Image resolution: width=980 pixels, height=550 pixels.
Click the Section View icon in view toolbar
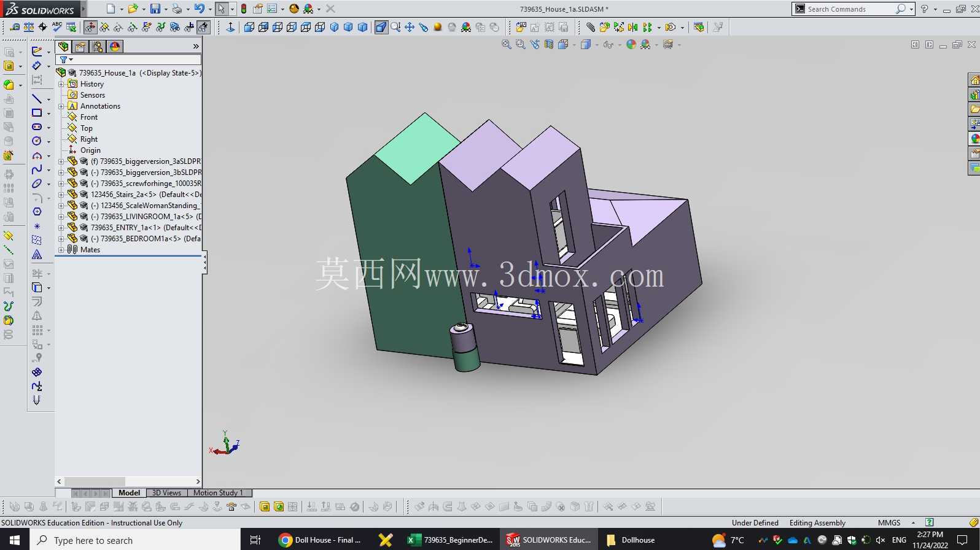[549, 45]
